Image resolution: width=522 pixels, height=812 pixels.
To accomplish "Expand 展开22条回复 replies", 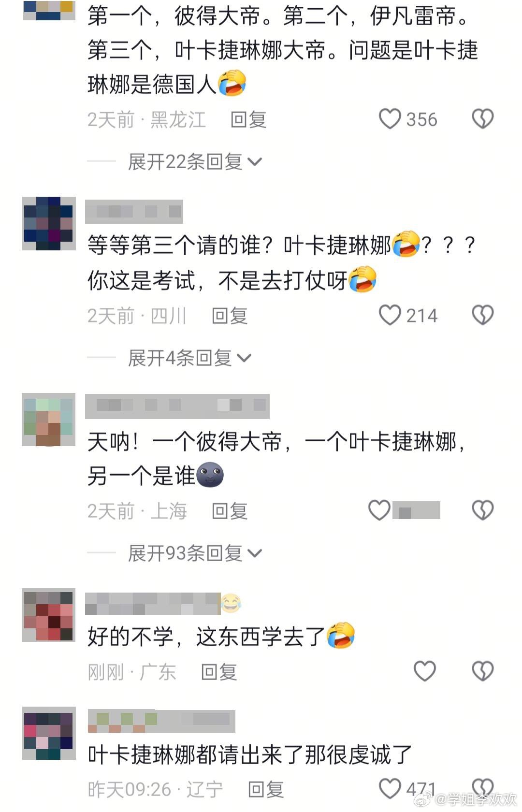I will click(x=195, y=162).
